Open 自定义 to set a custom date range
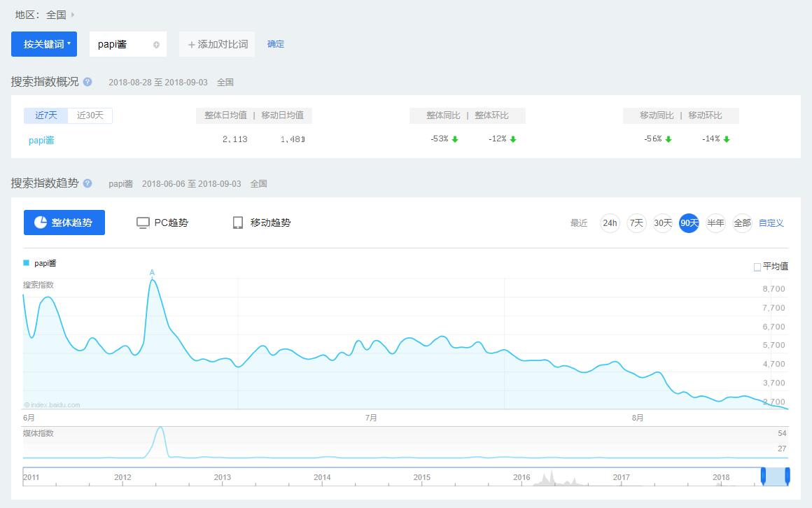Viewport: 812px width, 508px height. tap(772, 223)
